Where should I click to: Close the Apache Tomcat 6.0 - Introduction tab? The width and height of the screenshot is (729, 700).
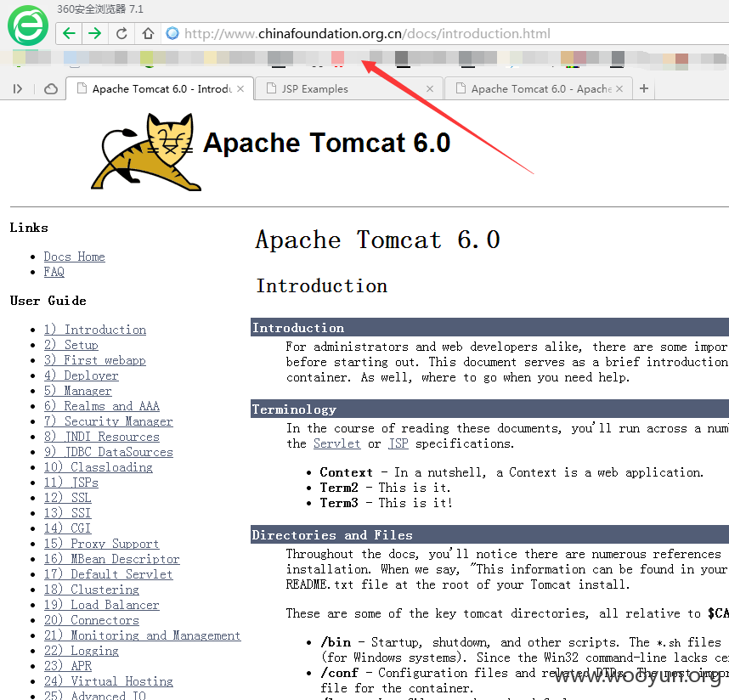click(x=240, y=89)
